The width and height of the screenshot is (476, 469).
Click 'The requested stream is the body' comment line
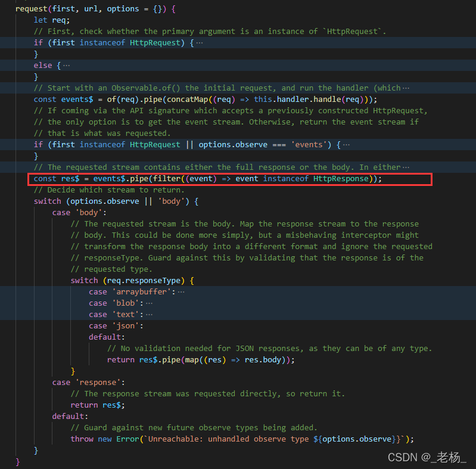click(x=244, y=224)
